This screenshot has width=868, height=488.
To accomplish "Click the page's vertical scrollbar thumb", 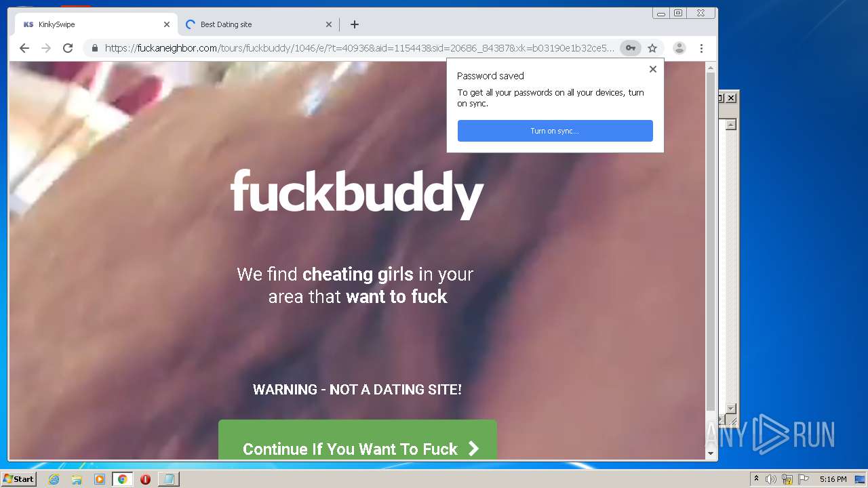I will tap(711, 241).
